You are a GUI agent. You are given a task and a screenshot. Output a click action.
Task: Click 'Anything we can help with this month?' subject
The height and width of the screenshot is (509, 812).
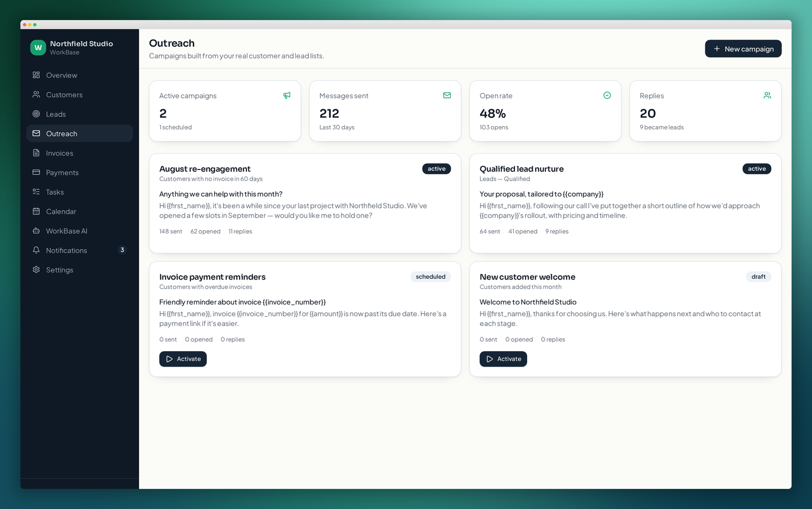coord(221,194)
